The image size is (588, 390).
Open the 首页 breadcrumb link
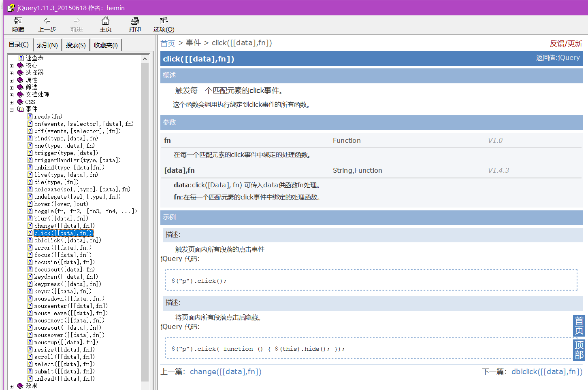point(168,43)
